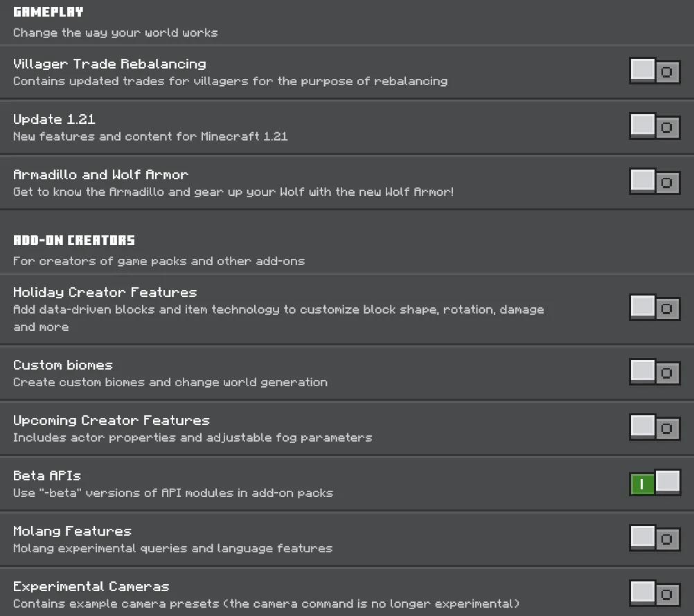Select the Update 1.21 option title
Image resolution: width=694 pixels, height=616 pixels.
click(54, 120)
